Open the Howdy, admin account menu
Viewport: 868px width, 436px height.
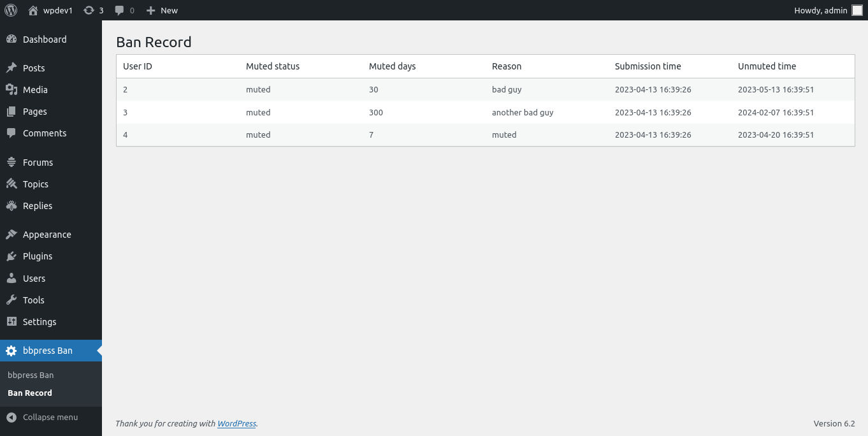click(821, 10)
